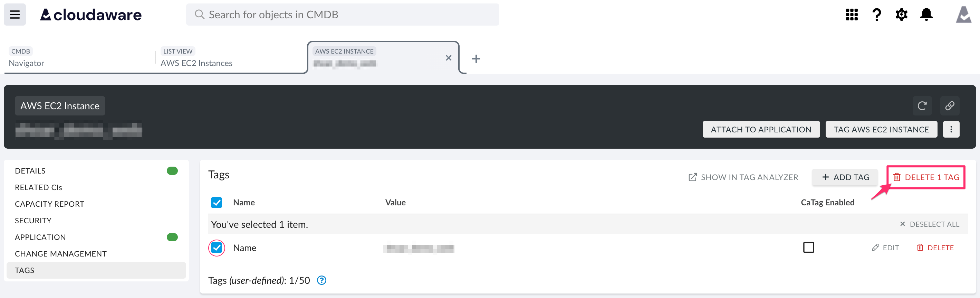Click the Delete 1 Tag button

926,177
